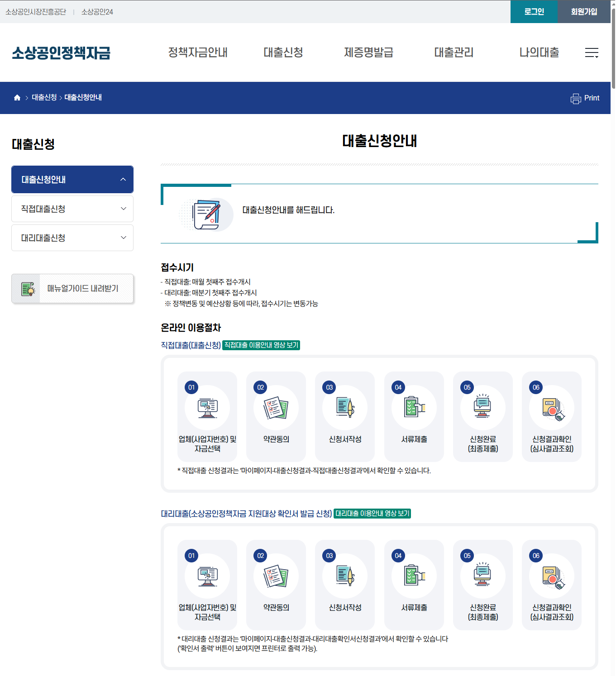This screenshot has width=616, height=676.
Task: Expand the 대리대출신청 sidebar section
Action: pos(72,238)
